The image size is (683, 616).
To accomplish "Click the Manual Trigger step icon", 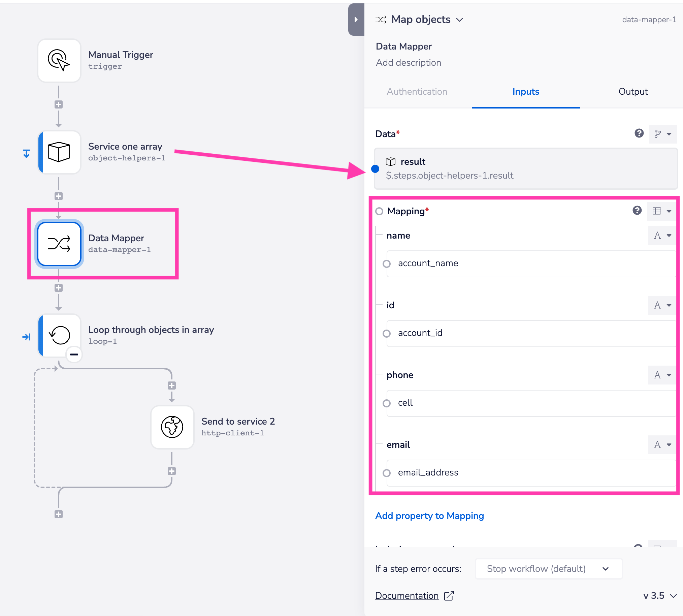I will (x=59, y=60).
